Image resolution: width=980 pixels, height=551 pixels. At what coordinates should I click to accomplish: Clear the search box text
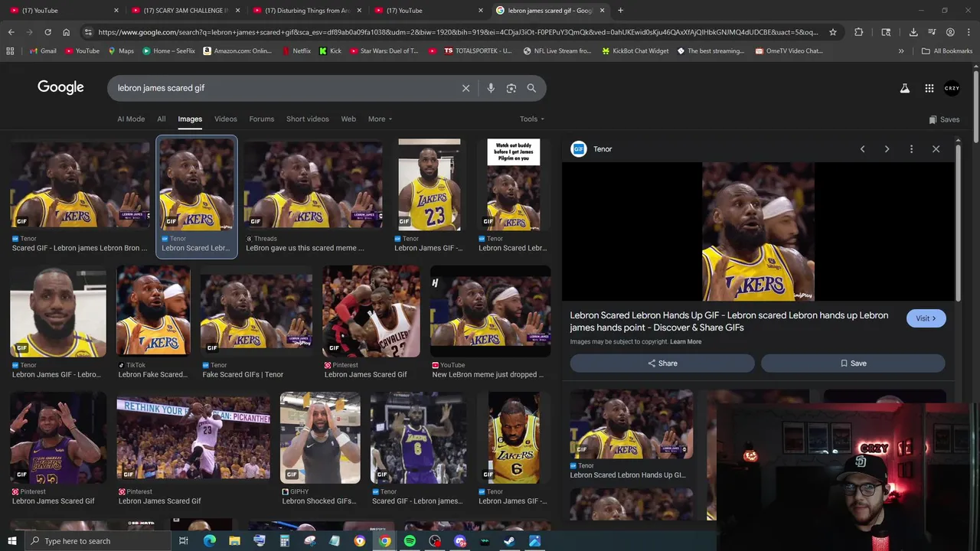(465, 88)
